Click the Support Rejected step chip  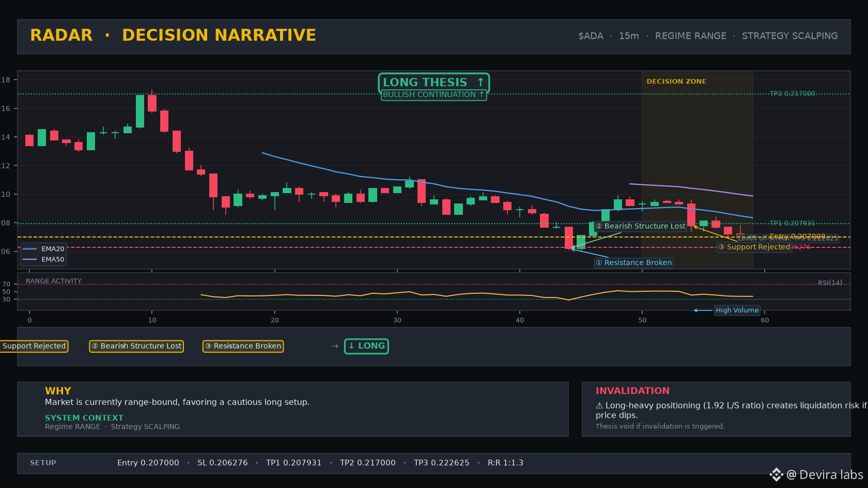click(x=34, y=346)
